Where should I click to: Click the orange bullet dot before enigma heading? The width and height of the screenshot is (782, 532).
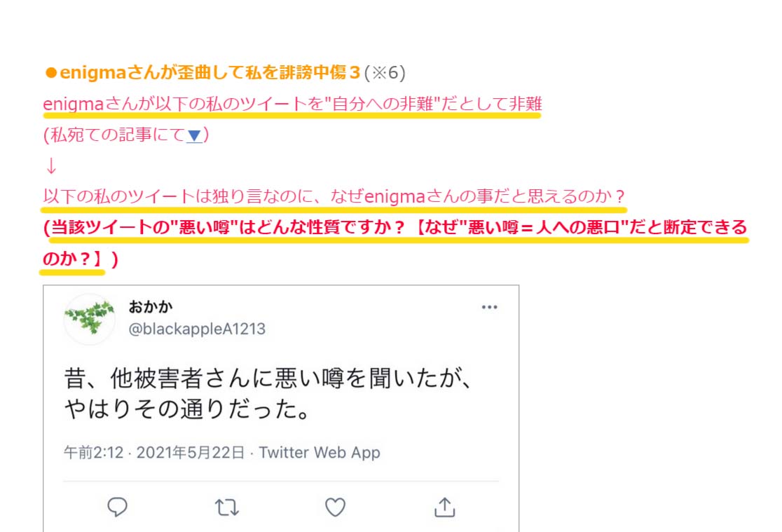point(50,73)
